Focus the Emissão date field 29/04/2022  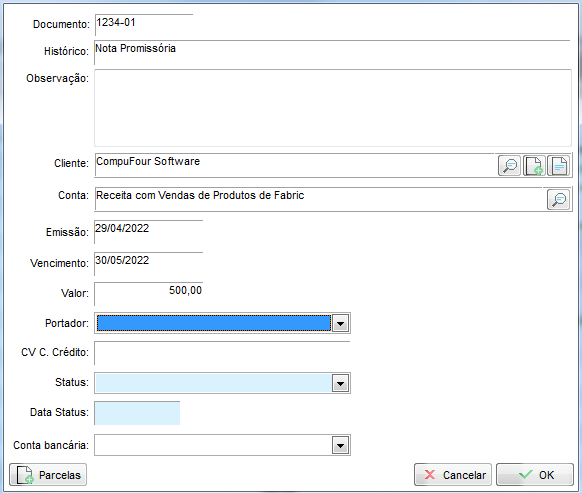148,232
